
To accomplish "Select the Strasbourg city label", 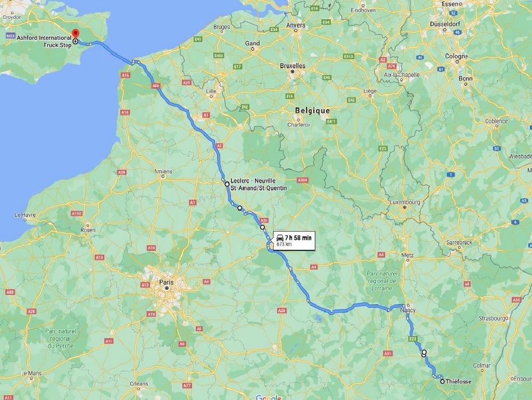I will click(493, 319).
